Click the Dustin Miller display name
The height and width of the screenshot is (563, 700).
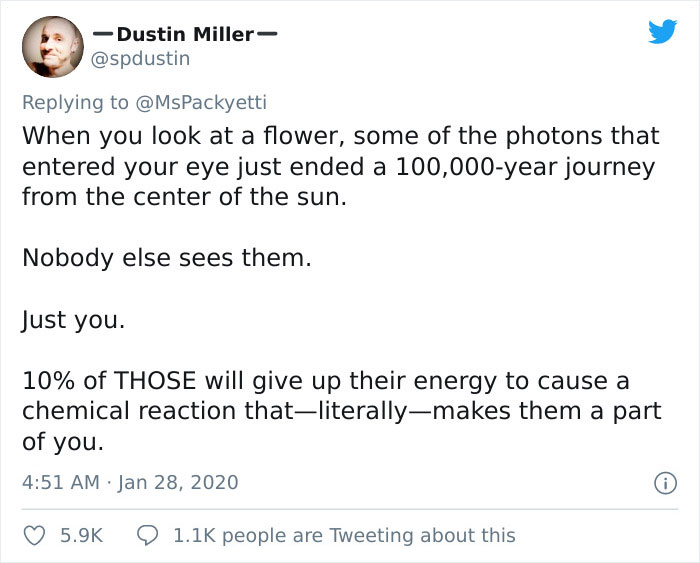(185, 34)
